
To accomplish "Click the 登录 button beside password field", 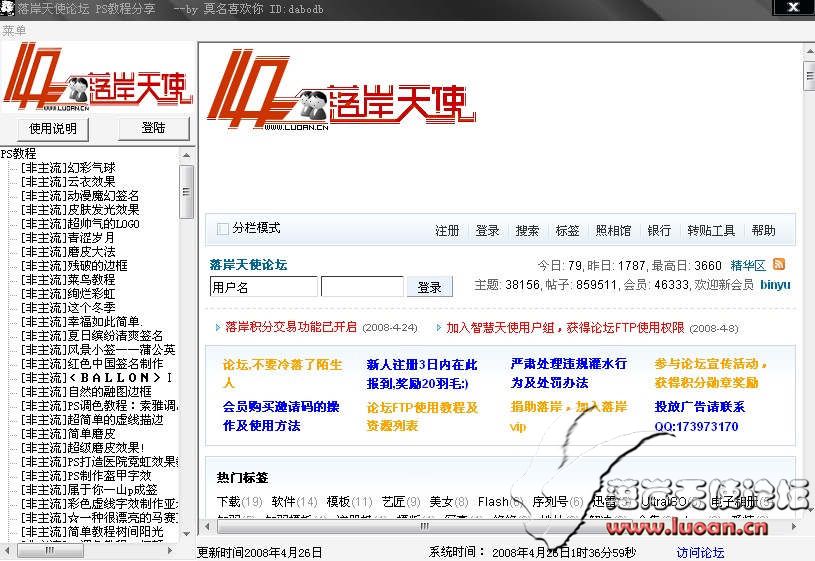I will (x=429, y=287).
